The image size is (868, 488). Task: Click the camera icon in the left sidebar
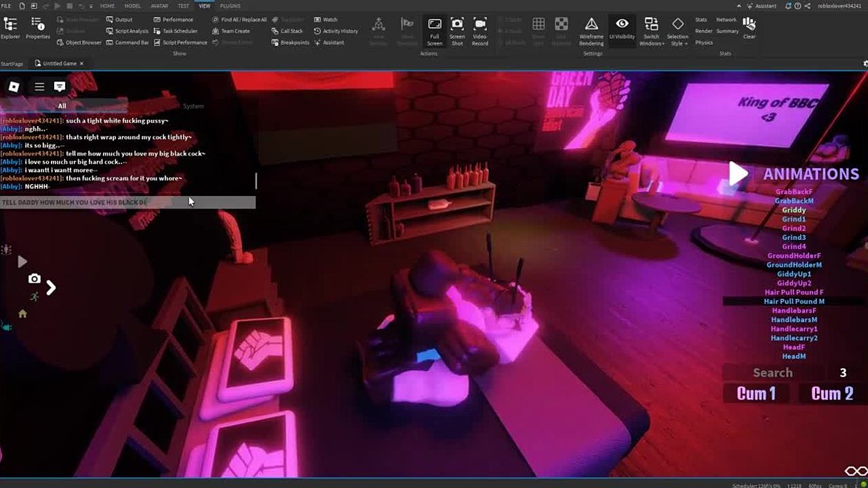coord(34,279)
